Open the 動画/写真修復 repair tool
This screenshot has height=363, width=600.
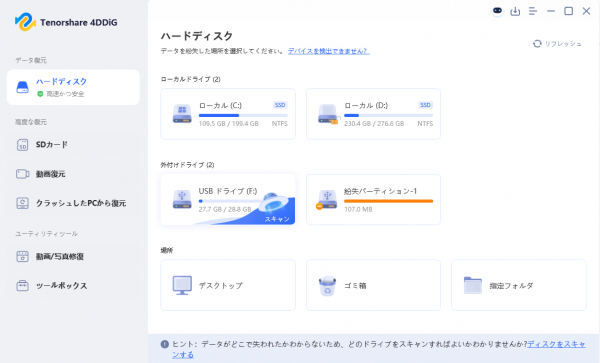73,257
